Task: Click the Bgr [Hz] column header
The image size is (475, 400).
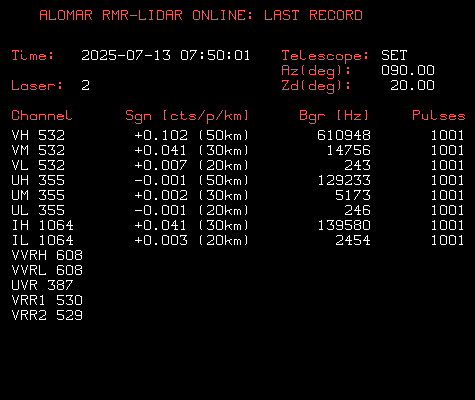Action: click(334, 116)
